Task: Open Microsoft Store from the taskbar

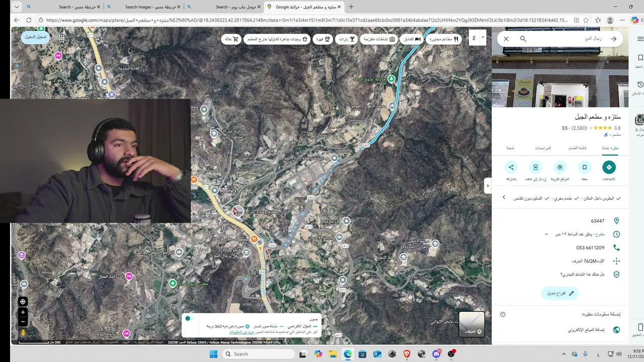Action: (362, 354)
